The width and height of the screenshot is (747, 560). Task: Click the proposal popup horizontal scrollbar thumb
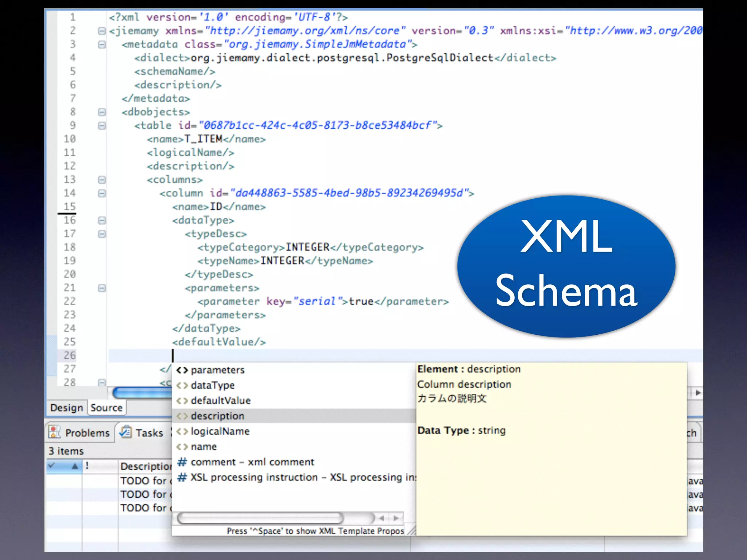260,518
